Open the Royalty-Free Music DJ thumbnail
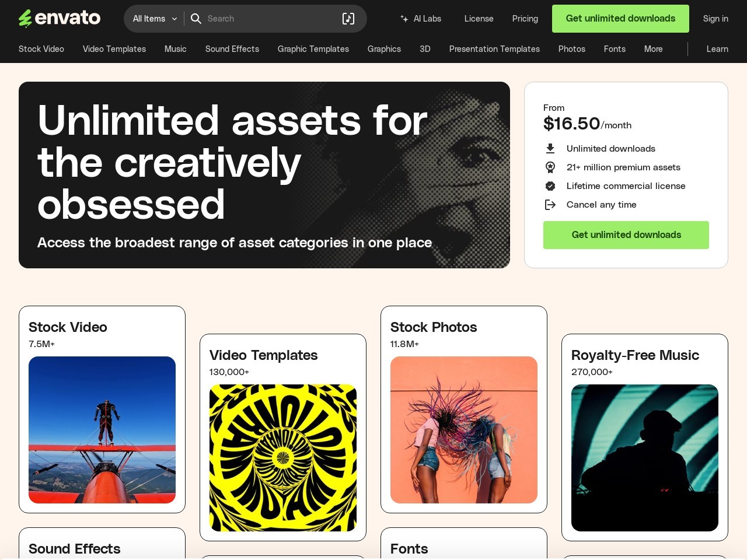 pyautogui.click(x=645, y=458)
